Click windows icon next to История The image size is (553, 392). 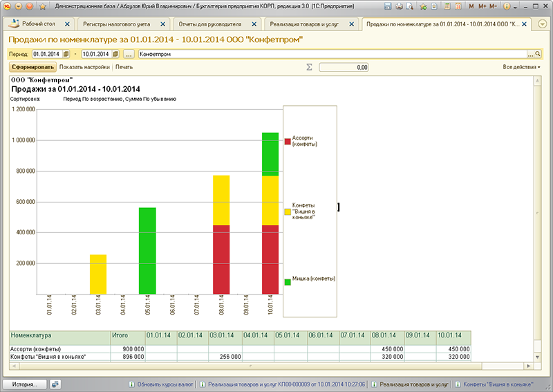pos(55,384)
